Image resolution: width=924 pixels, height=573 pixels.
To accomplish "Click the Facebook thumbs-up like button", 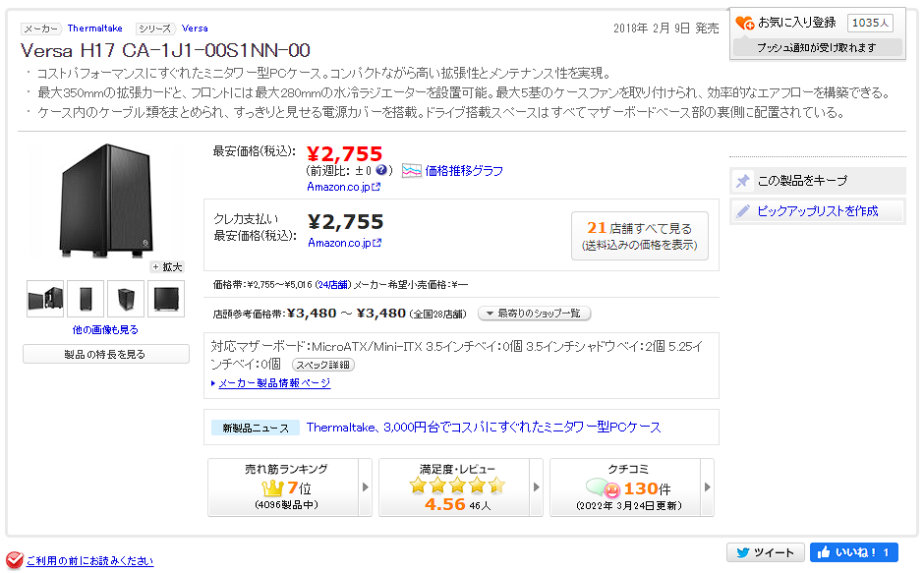I will (853, 553).
